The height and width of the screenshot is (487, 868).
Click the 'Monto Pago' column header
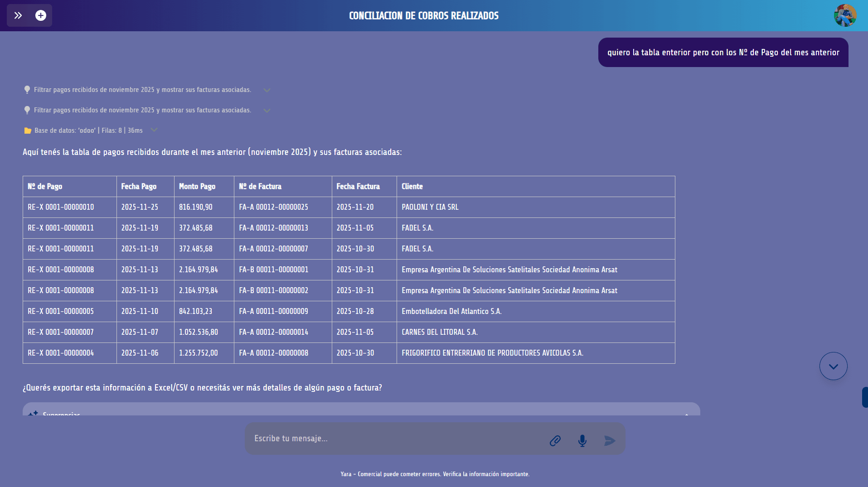(204, 187)
